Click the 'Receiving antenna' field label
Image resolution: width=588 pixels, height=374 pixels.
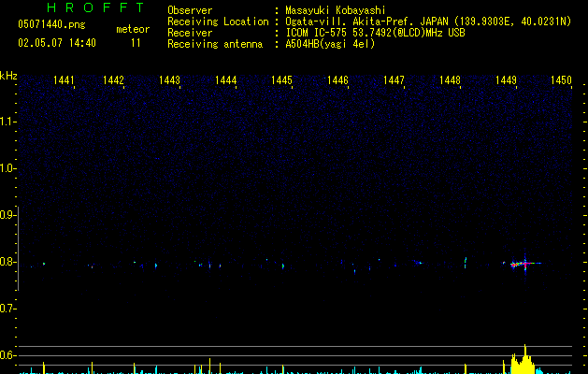(x=215, y=44)
